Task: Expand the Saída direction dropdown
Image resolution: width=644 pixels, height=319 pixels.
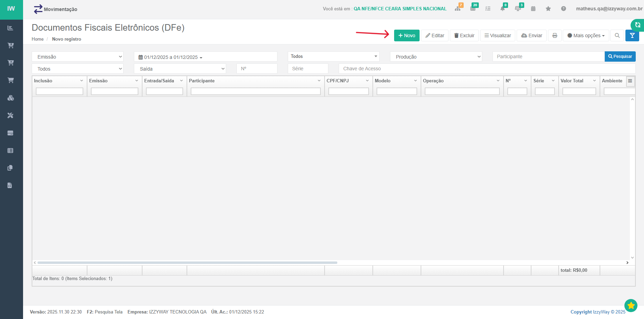Action: [x=180, y=69]
